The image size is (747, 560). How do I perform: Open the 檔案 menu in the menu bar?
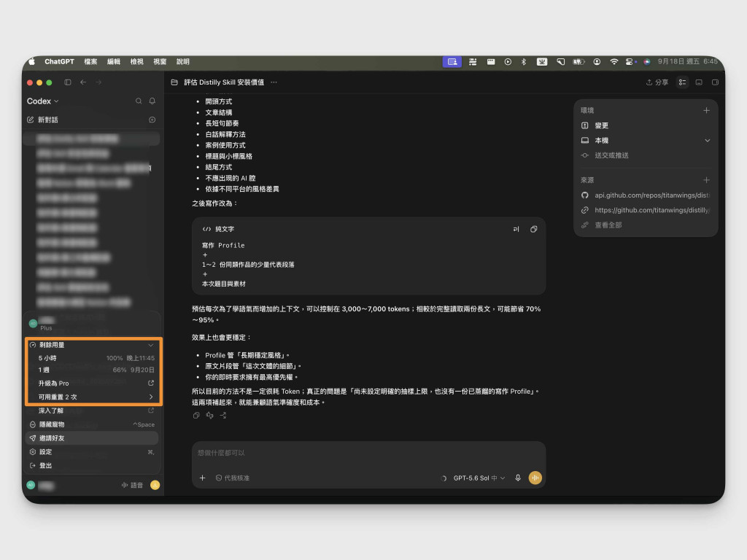(x=90, y=62)
